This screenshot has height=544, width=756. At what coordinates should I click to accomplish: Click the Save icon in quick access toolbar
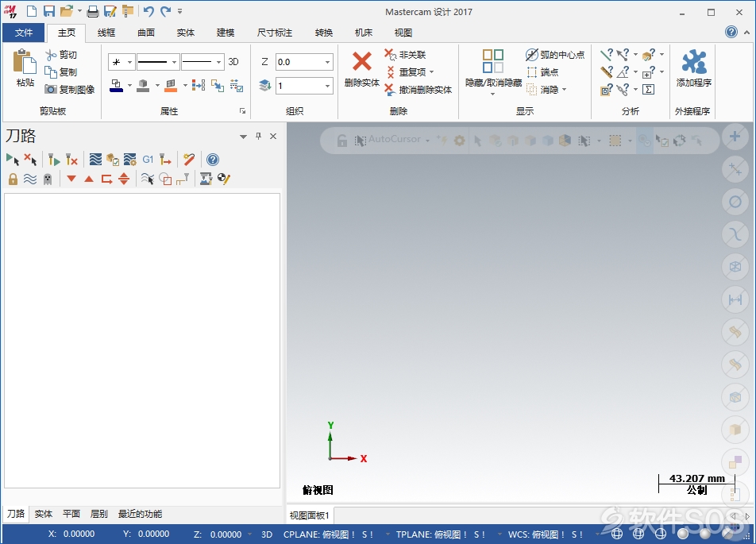point(48,11)
